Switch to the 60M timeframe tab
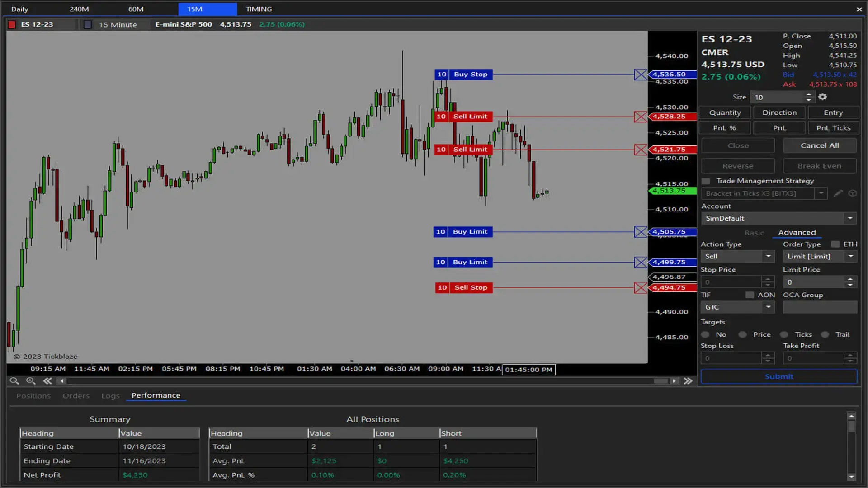The image size is (868, 488). point(136,9)
